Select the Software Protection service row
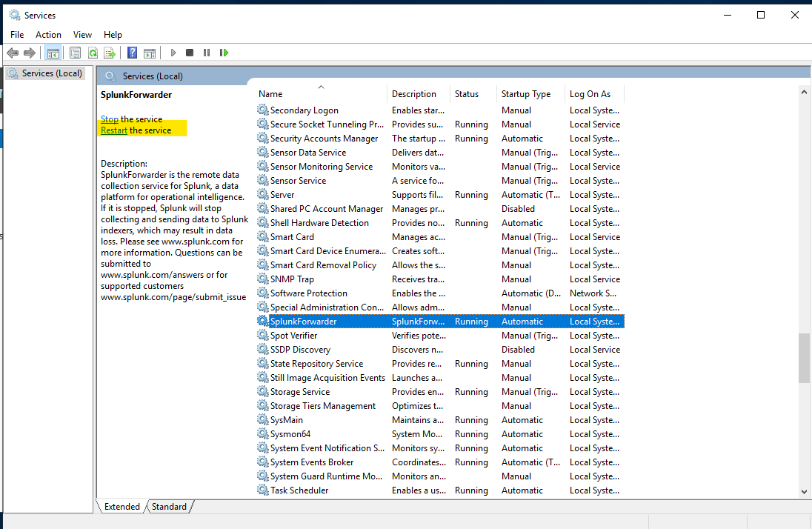This screenshot has height=529, width=812. (x=440, y=293)
